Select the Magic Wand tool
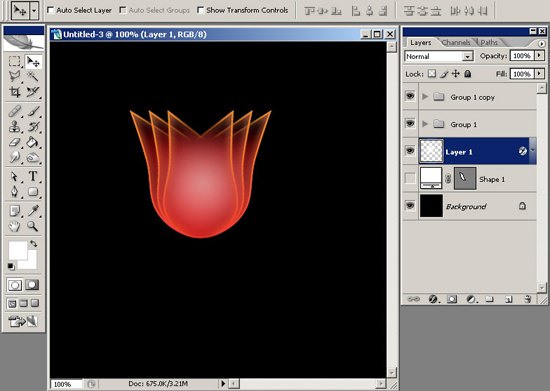The image size is (550, 391). point(33,76)
